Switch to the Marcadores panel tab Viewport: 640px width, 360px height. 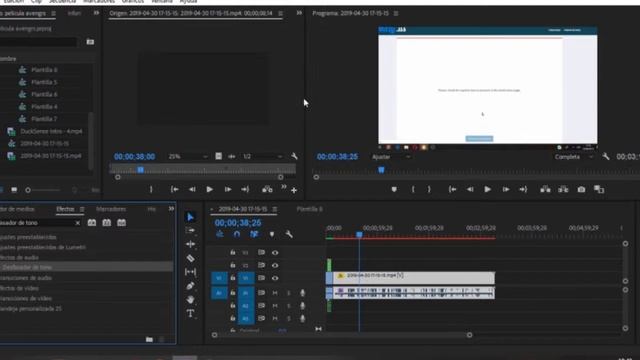click(111, 209)
